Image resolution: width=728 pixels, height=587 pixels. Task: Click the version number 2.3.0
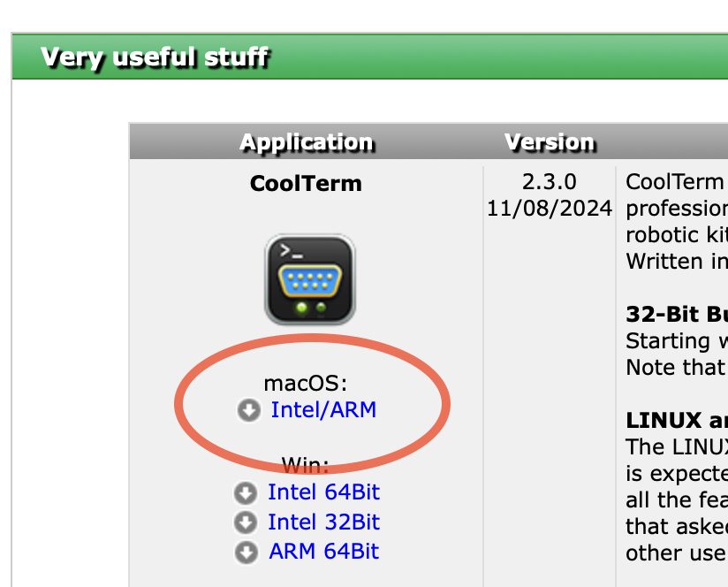click(x=550, y=181)
